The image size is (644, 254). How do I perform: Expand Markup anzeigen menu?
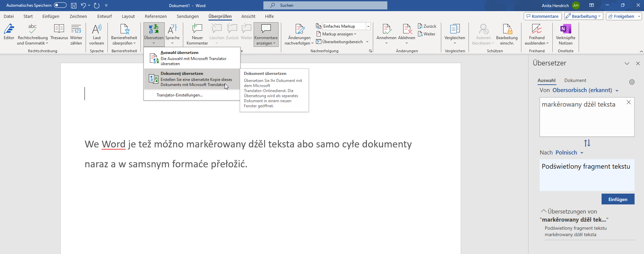click(x=336, y=34)
